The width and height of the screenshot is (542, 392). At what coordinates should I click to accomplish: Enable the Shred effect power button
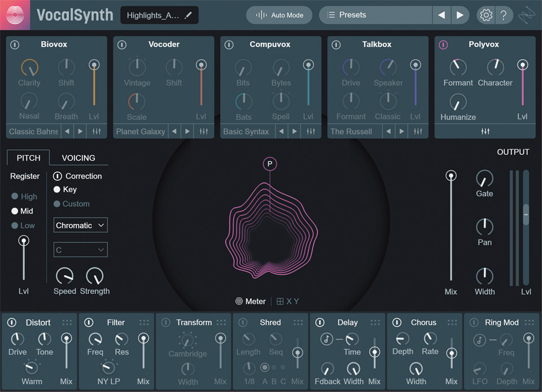(243, 323)
